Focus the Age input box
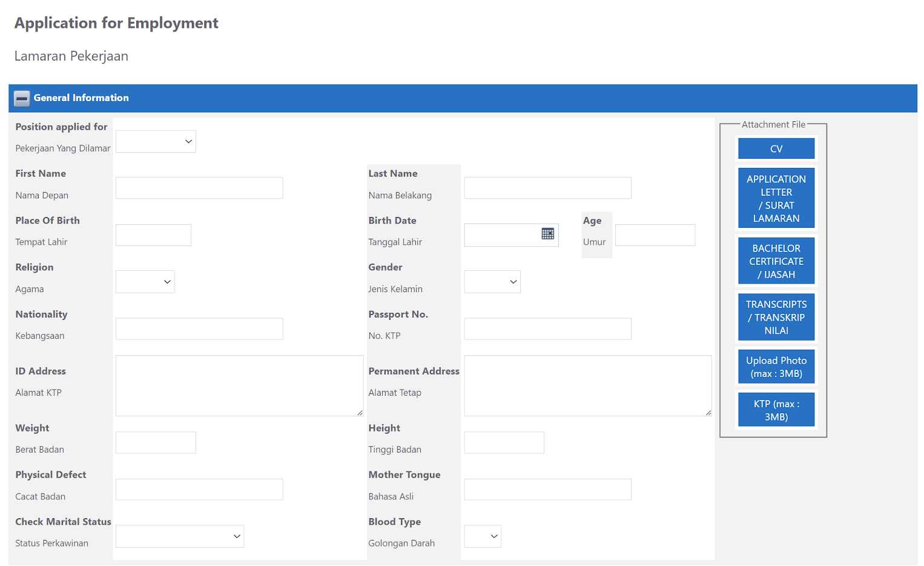 (x=655, y=235)
